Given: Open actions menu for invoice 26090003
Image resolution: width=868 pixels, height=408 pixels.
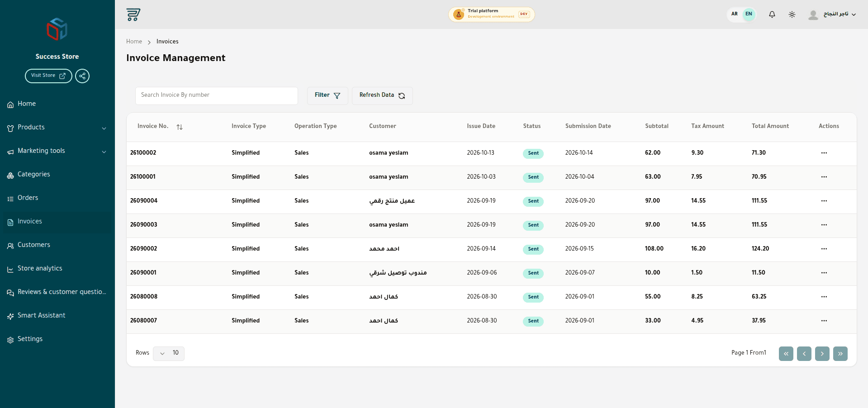Looking at the screenshot, I should pos(824,225).
